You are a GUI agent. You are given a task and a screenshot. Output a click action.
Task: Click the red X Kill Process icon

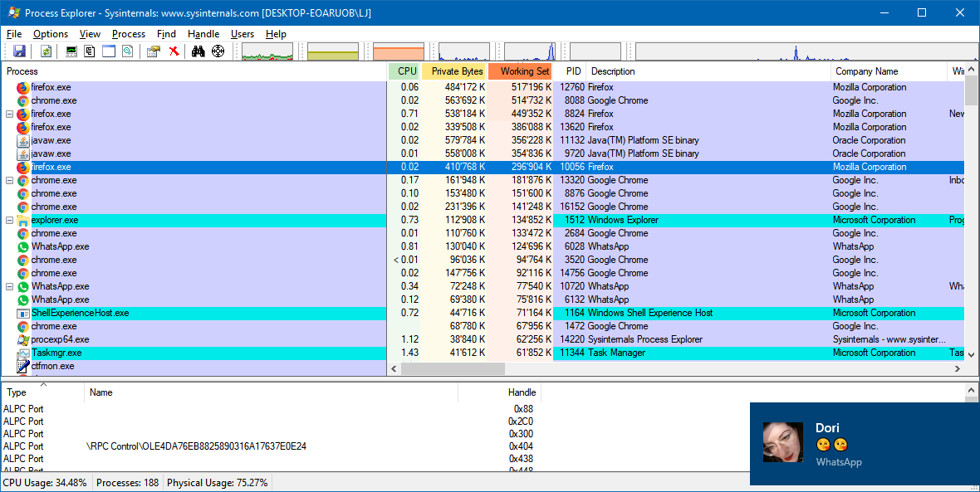[x=174, y=51]
